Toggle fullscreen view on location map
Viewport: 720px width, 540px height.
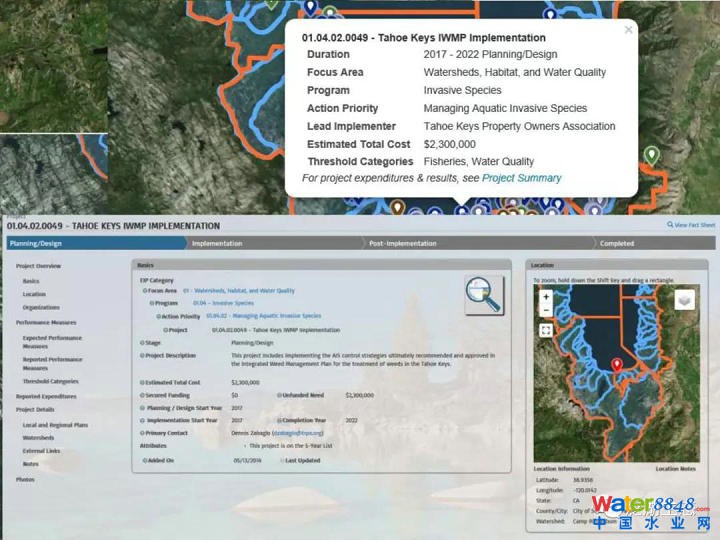point(546,330)
